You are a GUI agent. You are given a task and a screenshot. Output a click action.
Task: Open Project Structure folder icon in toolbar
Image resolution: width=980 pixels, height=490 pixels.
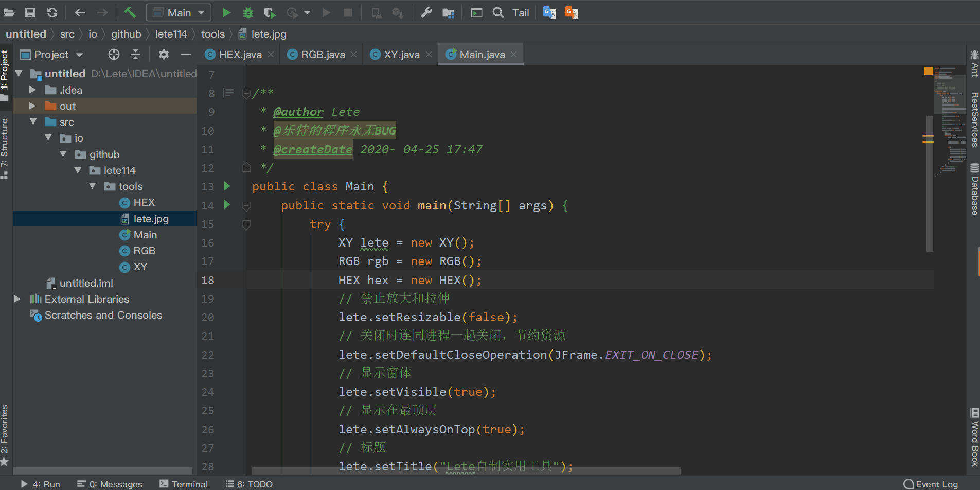[448, 12]
